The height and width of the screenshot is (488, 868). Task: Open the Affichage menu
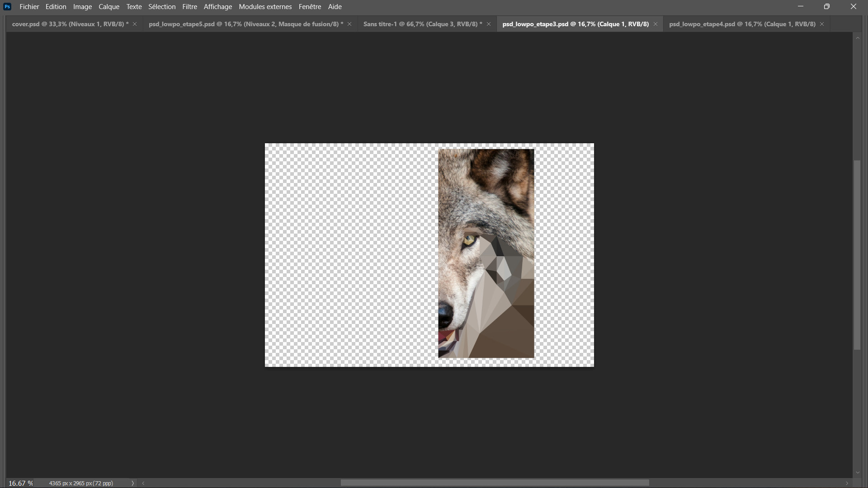[x=218, y=7]
